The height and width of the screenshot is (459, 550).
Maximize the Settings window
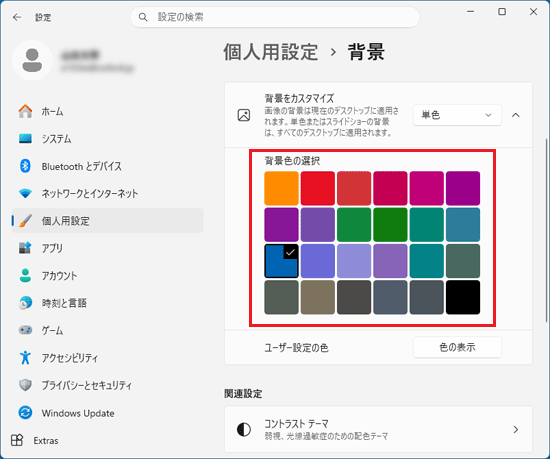click(502, 12)
